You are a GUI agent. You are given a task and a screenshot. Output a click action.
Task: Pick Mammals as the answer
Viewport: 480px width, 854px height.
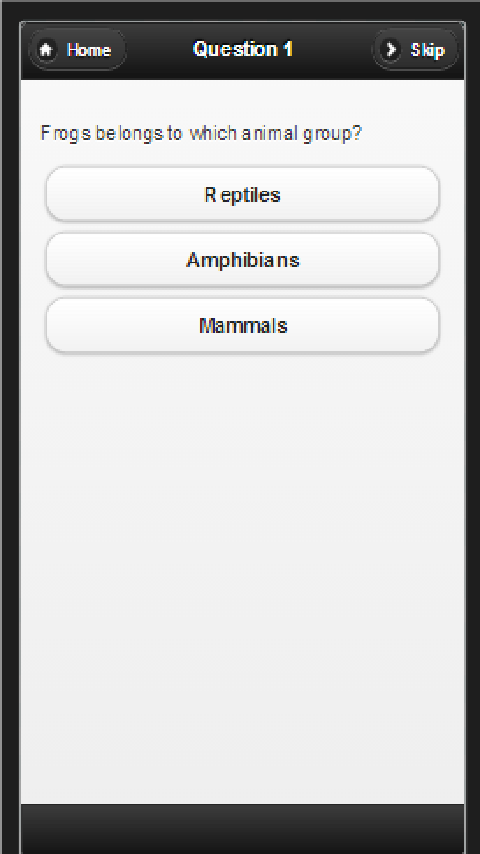click(242, 325)
